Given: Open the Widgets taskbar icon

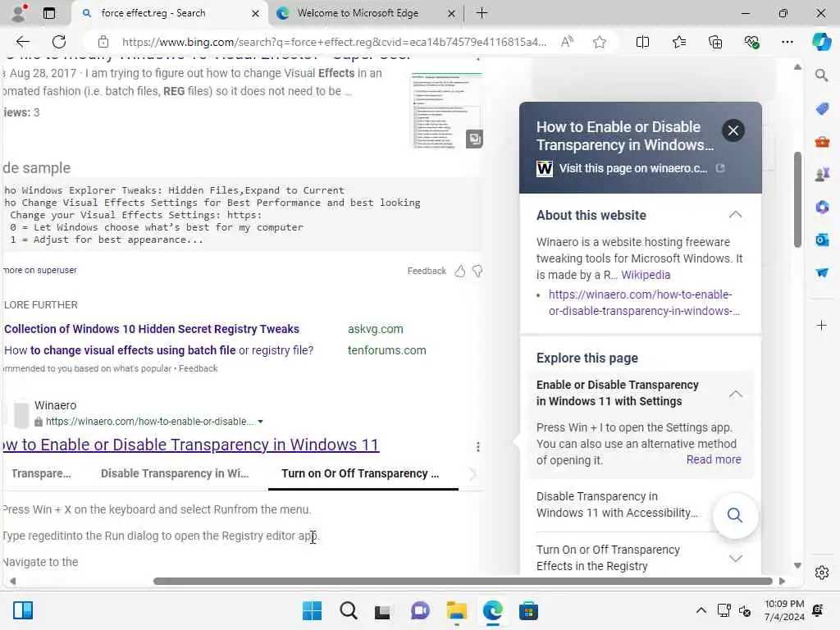Looking at the screenshot, I should pyautogui.click(x=23, y=610).
